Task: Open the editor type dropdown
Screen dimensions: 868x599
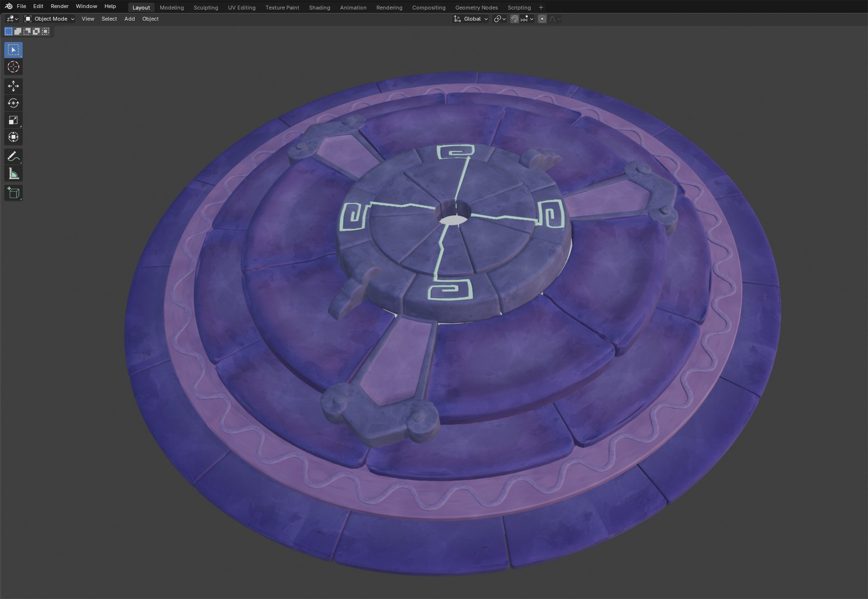Action: pos(12,19)
